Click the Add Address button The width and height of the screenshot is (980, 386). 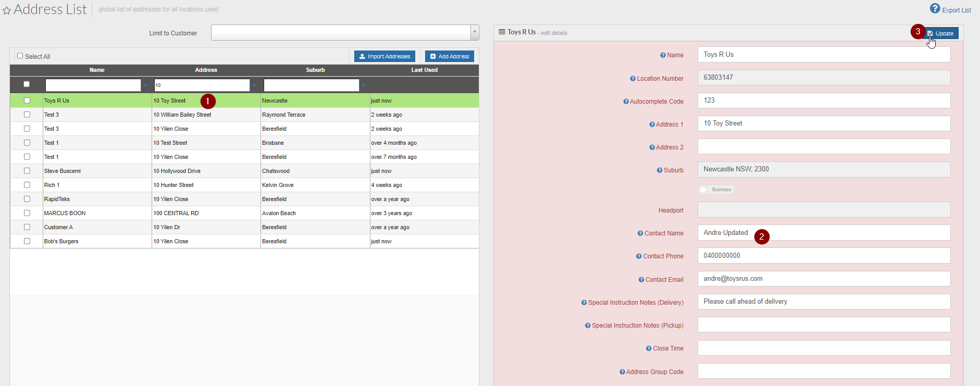tap(450, 56)
